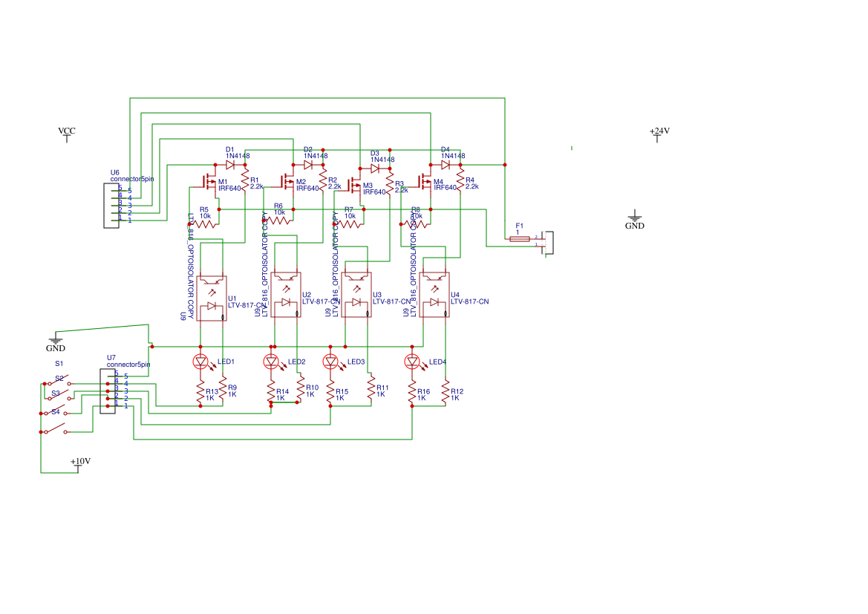Select the R16 1K resistor
This screenshot has height=614, width=868.
(412, 392)
